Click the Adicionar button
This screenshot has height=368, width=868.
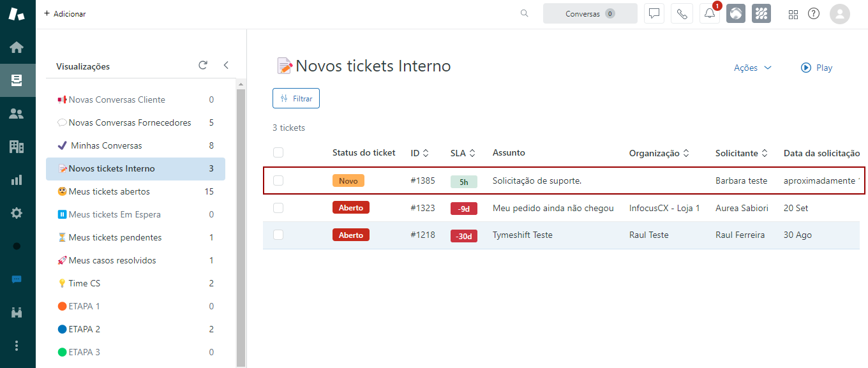[65, 14]
